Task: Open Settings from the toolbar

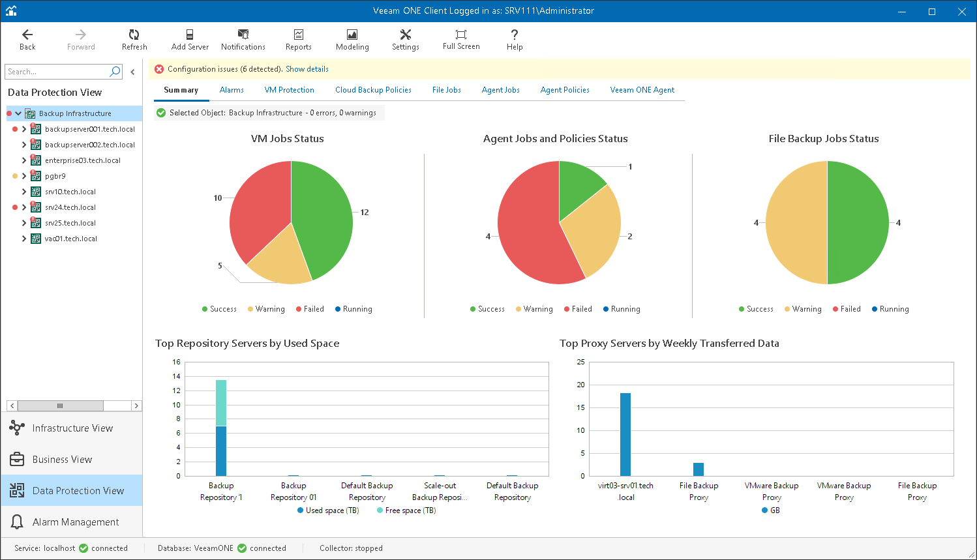Action: (x=406, y=39)
